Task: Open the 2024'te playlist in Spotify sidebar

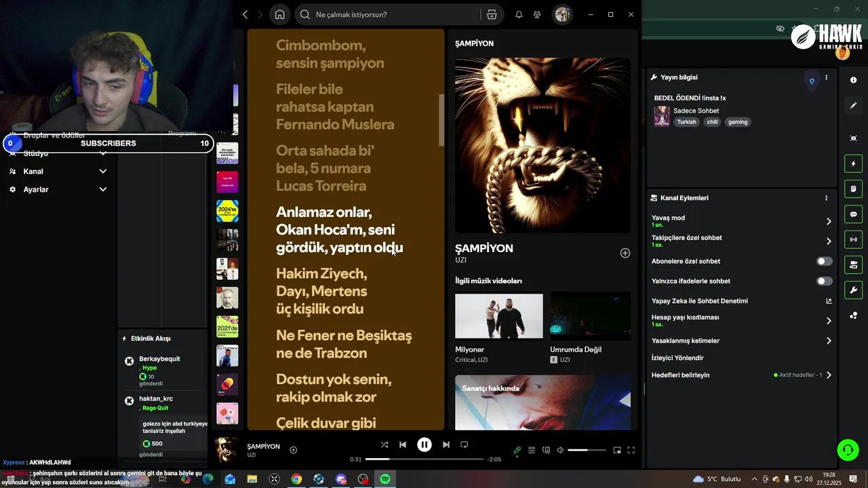Action: click(227, 211)
